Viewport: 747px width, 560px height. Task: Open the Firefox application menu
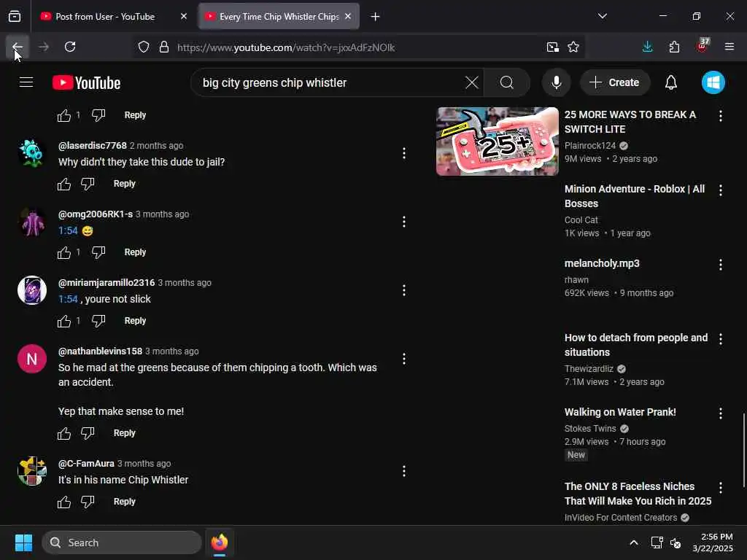coord(729,47)
